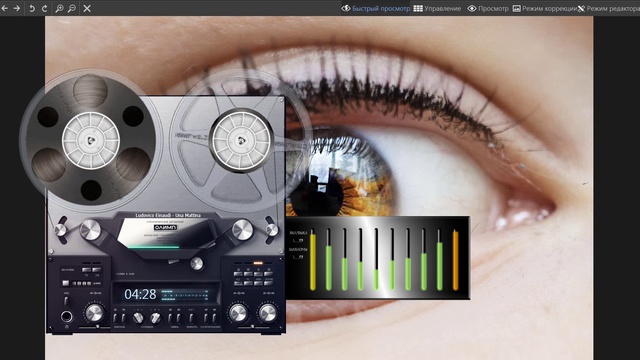
Task: Switch to the Быстрый просмотр mode
Action: [376, 8]
